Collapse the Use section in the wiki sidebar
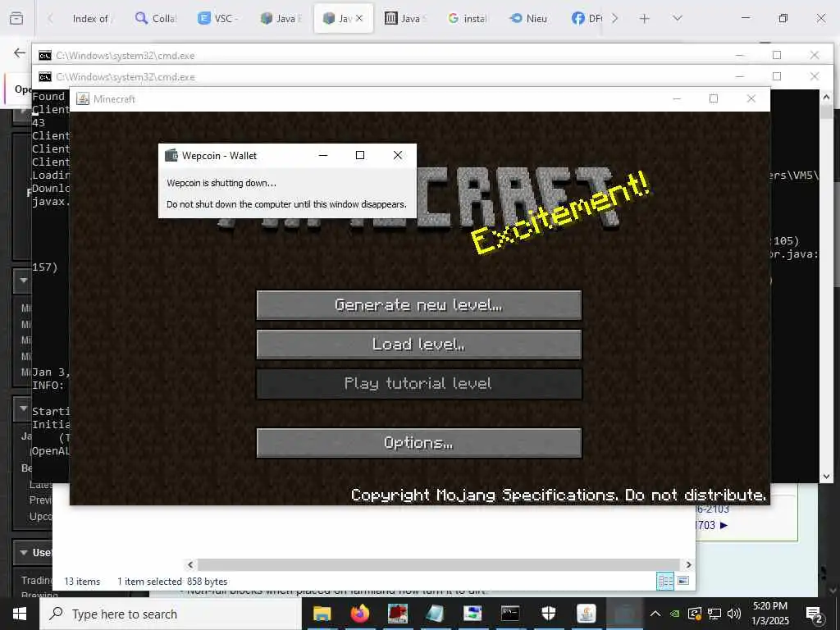This screenshot has height=630, width=840. click(24, 552)
